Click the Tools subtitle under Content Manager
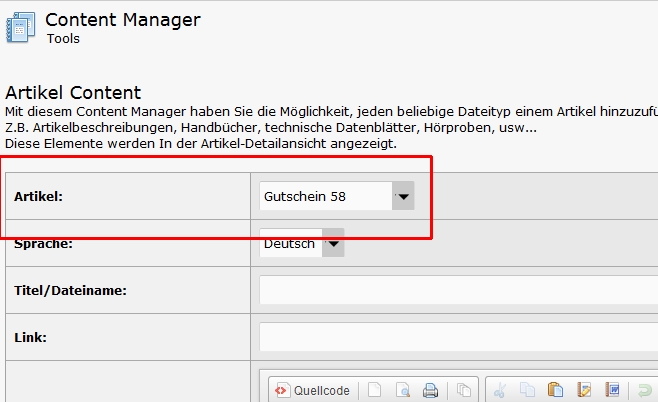This screenshot has width=658, height=402. coord(63,39)
